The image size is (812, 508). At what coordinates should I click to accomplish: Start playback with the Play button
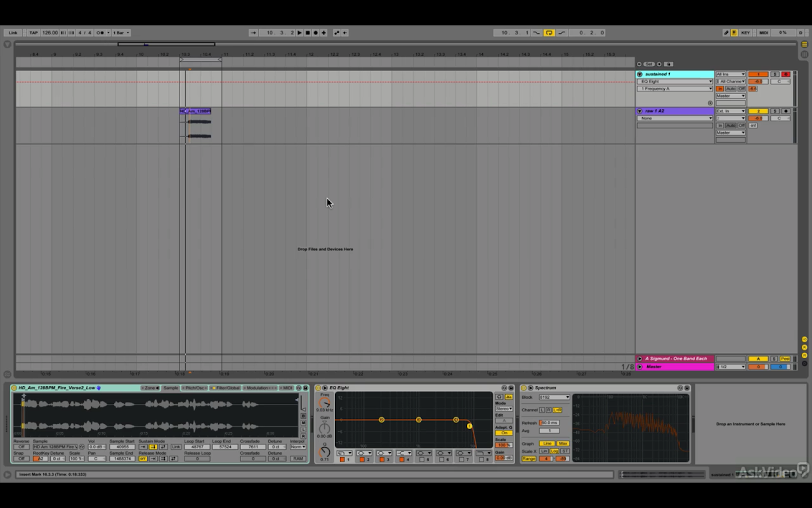[x=300, y=33]
